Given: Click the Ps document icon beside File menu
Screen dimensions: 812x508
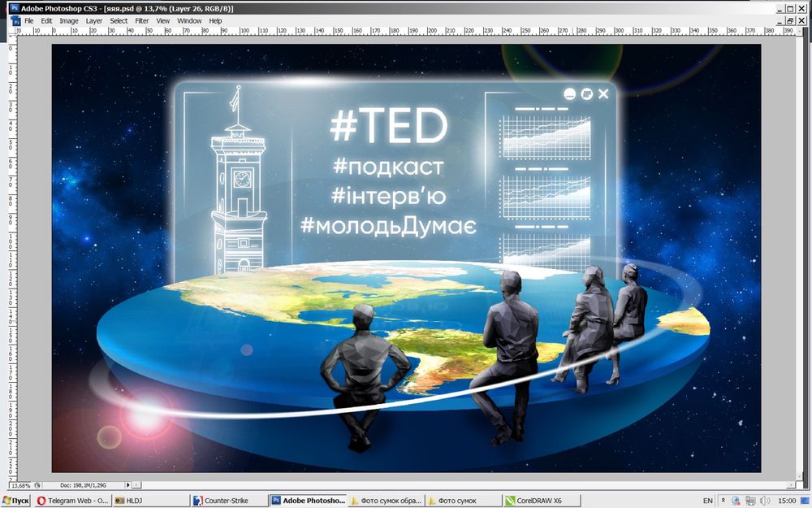Looking at the screenshot, I should pyautogui.click(x=16, y=21).
